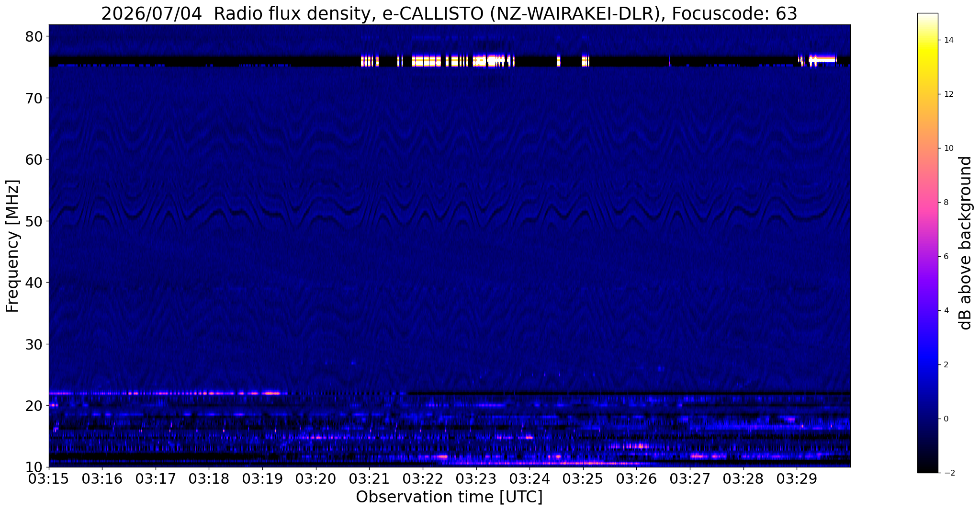Image resolution: width=980 pixels, height=511 pixels.
Task: Click the bright 76 MHz burst near 03:22
Action: click(x=426, y=61)
